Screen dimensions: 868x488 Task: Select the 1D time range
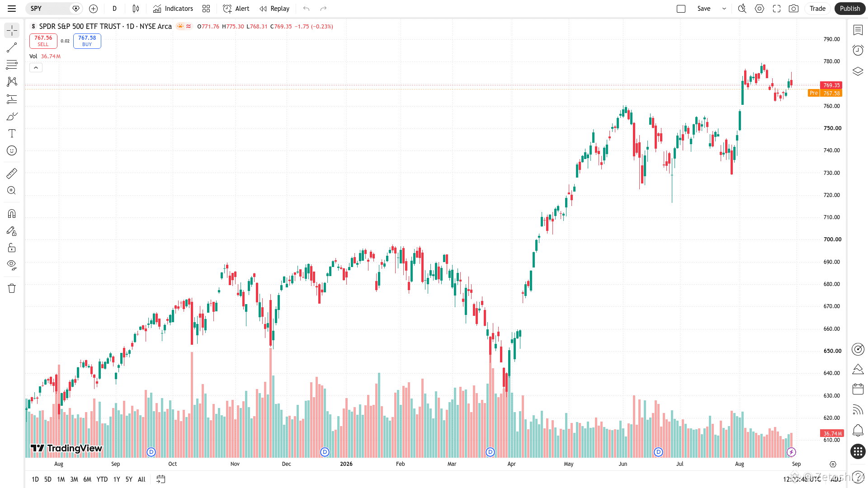(35, 479)
